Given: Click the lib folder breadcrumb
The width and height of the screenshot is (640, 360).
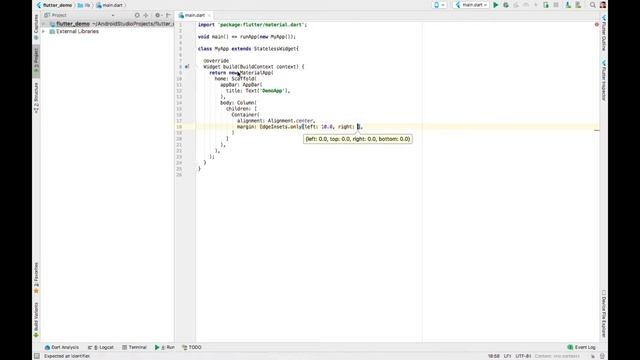Looking at the screenshot, I should (84, 5).
